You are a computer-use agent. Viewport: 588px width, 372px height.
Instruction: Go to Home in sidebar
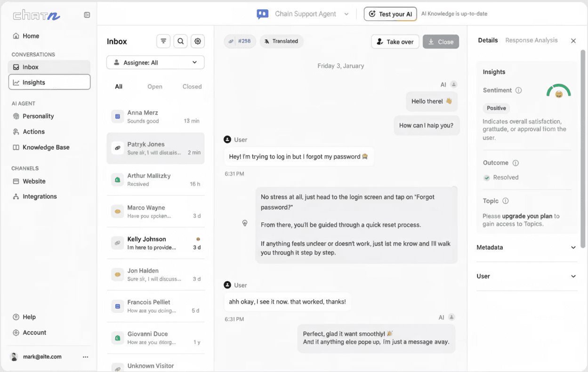(49, 36)
